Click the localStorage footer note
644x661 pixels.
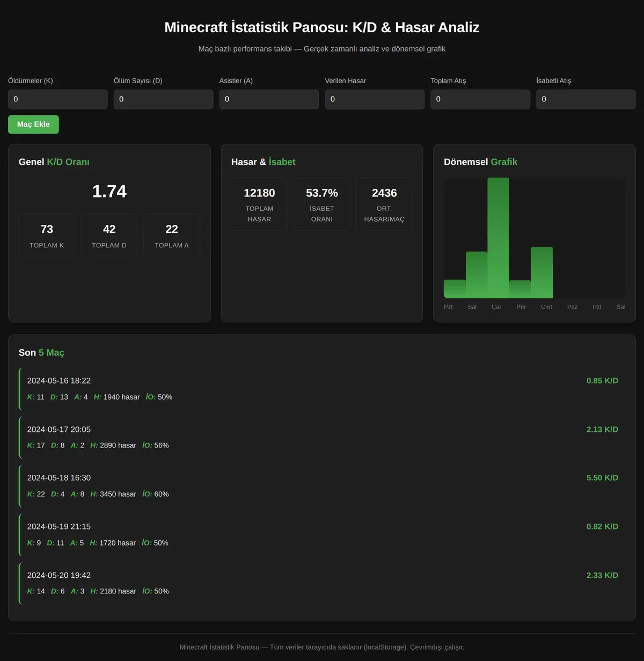coord(322,648)
